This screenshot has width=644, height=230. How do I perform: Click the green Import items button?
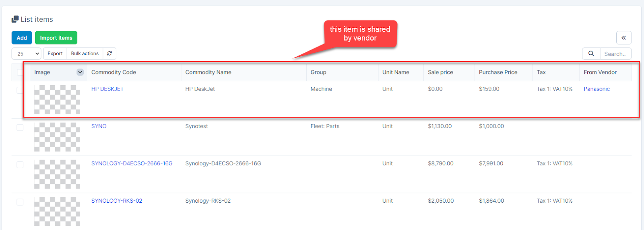pyautogui.click(x=56, y=38)
